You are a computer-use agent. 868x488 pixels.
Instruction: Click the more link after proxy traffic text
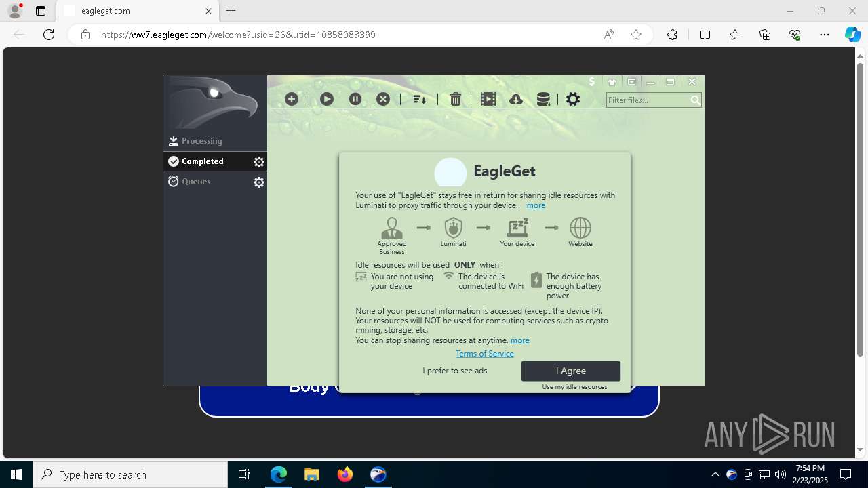[x=536, y=205]
